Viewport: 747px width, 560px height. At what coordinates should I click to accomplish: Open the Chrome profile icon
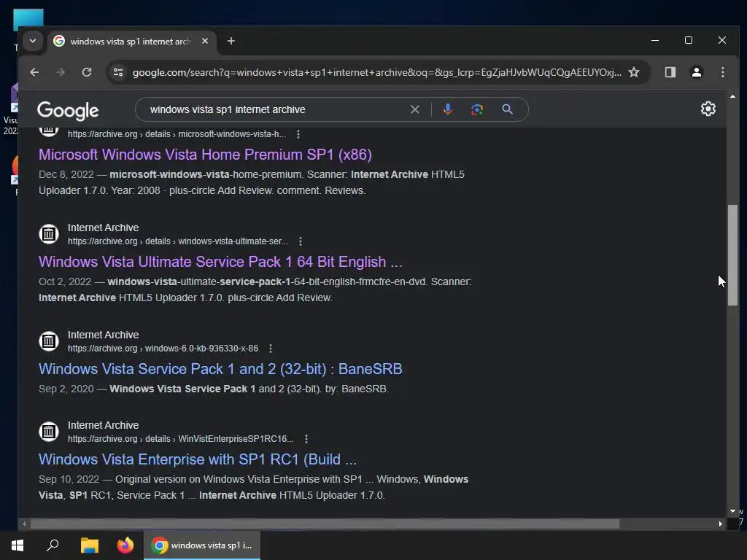(697, 72)
